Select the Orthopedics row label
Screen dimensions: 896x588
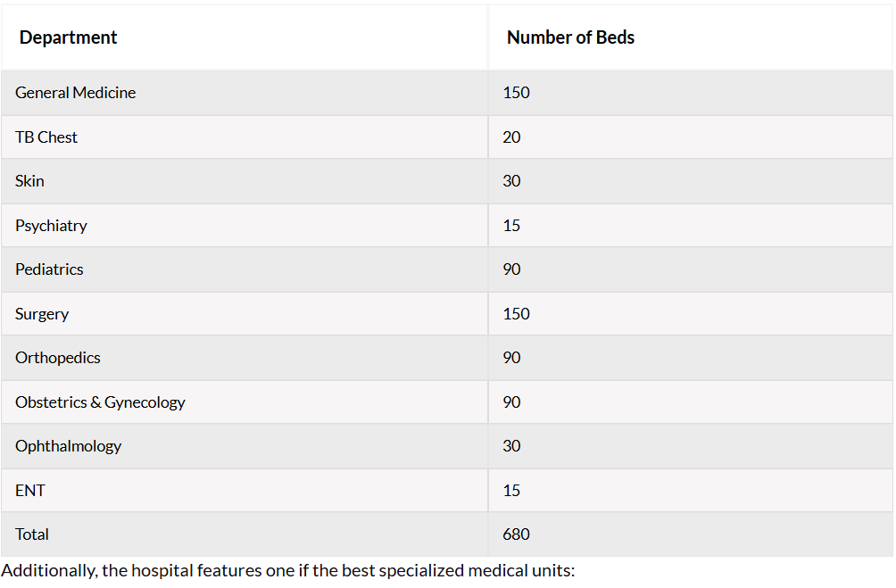58,358
